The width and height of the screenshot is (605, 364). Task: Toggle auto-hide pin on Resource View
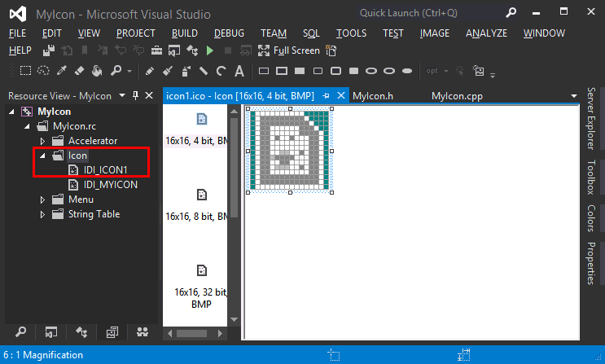[135, 95]
